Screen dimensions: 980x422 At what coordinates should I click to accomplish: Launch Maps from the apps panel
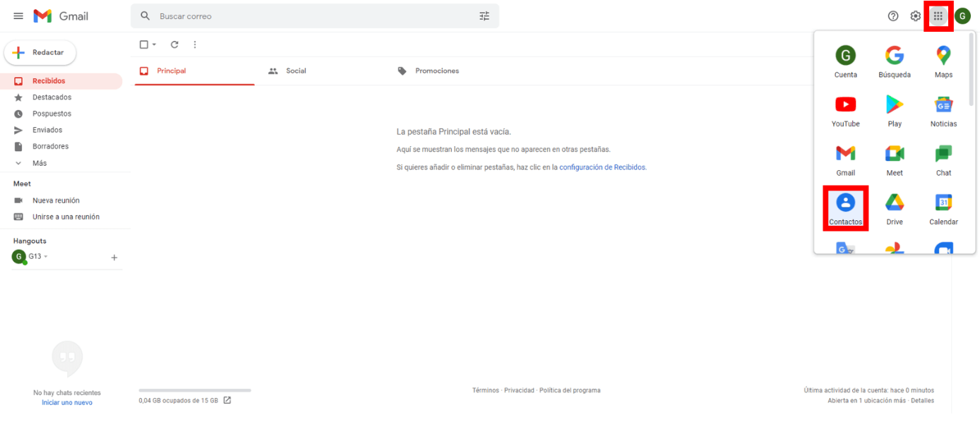click(943, 62)
